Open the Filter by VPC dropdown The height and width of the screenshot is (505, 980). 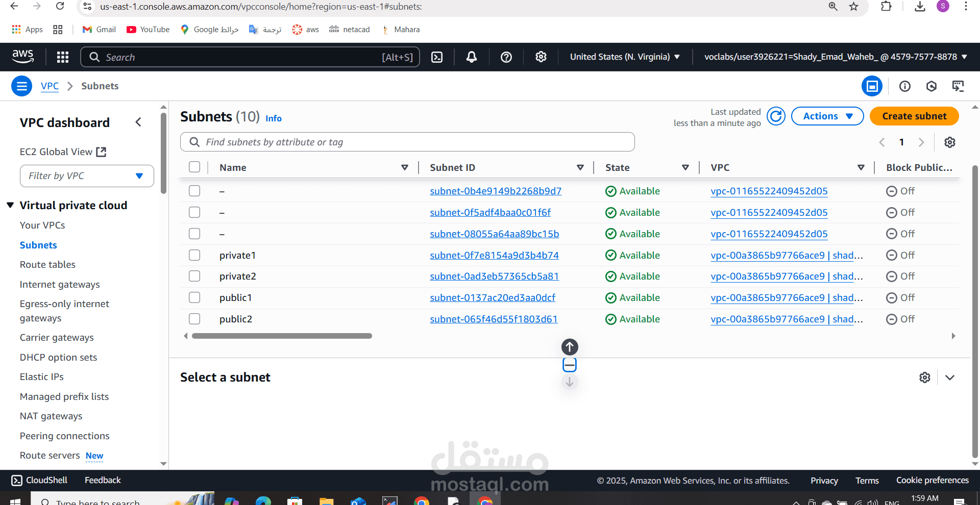coord(87,176)
